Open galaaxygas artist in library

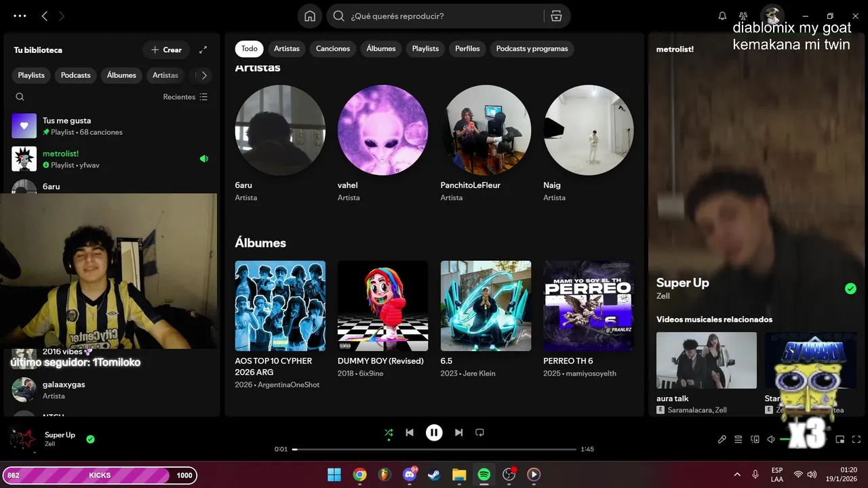click(111, 390)
